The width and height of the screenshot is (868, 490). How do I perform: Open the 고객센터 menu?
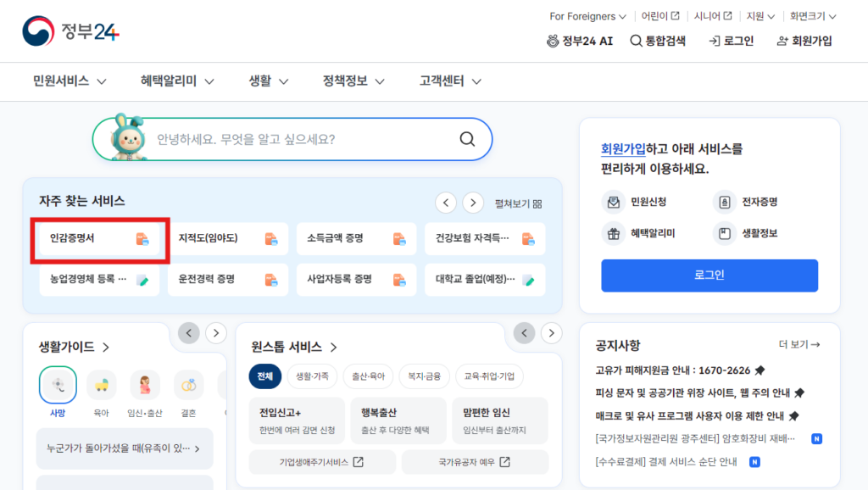point(450,81)
